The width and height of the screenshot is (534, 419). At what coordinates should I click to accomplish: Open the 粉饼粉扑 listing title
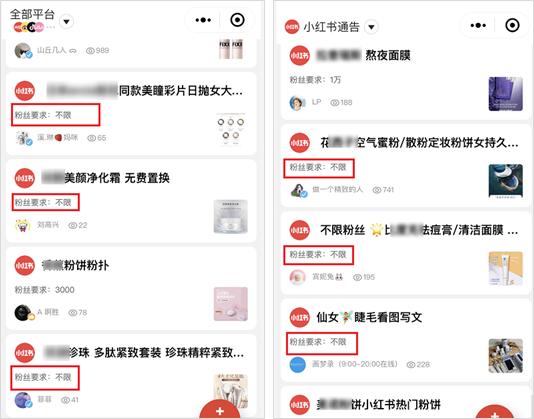click(x=75, y=265)
